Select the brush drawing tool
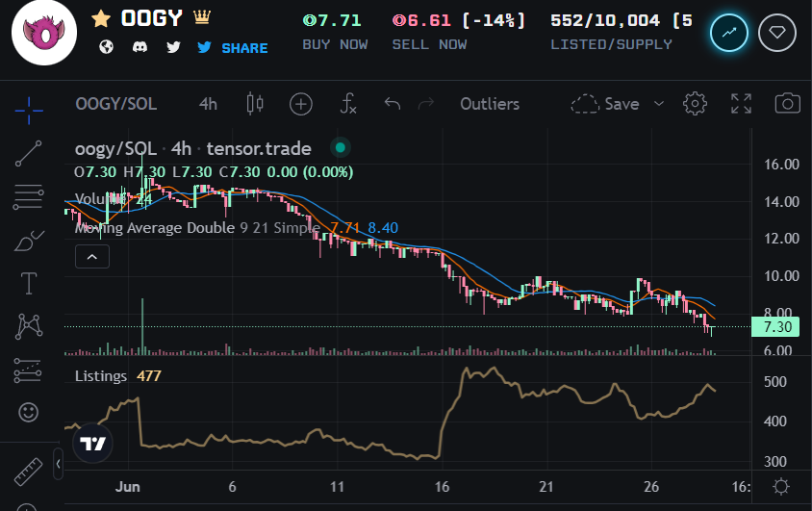Screen dimensions: 812x511 point(29,241)
